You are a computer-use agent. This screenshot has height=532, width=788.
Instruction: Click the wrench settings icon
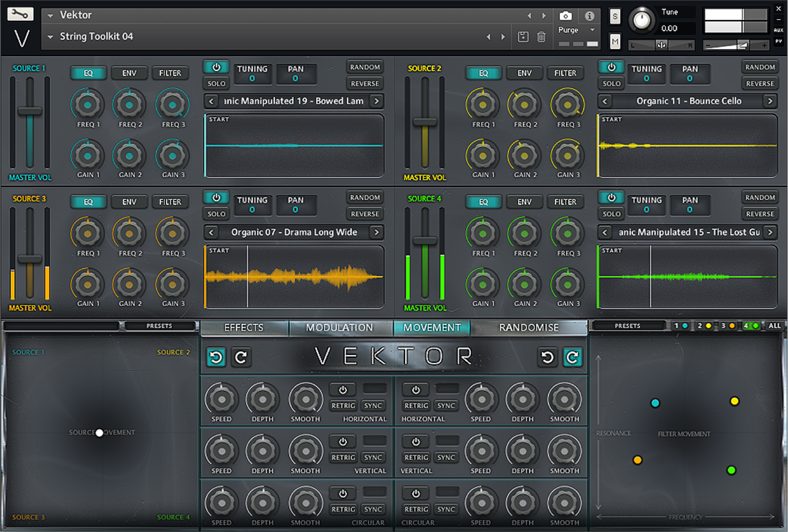click(20, 14)
